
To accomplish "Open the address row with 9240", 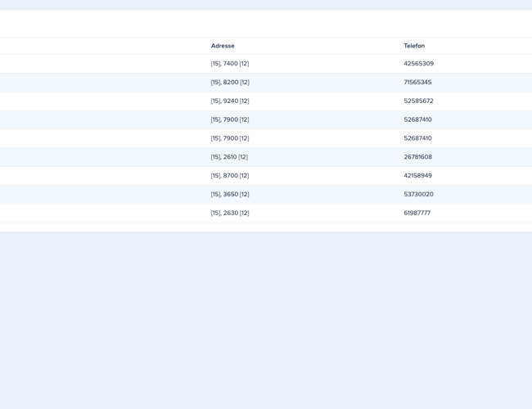I will [x=230, y=101].
